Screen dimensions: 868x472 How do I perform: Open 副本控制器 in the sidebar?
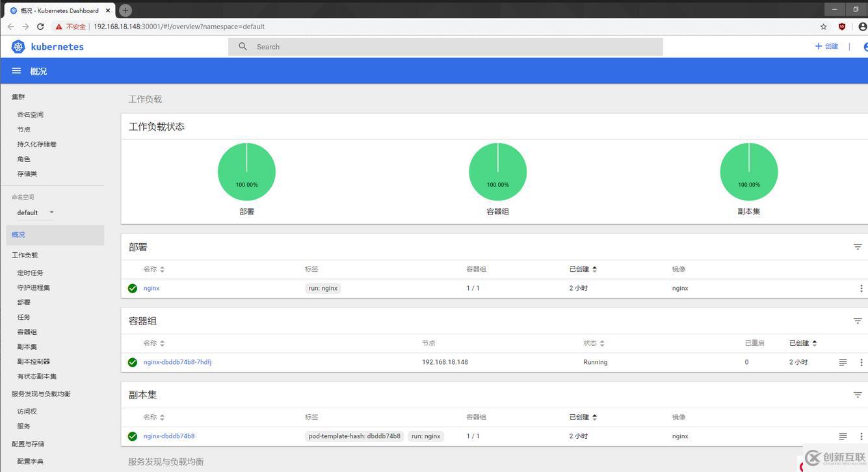point(34,361)
